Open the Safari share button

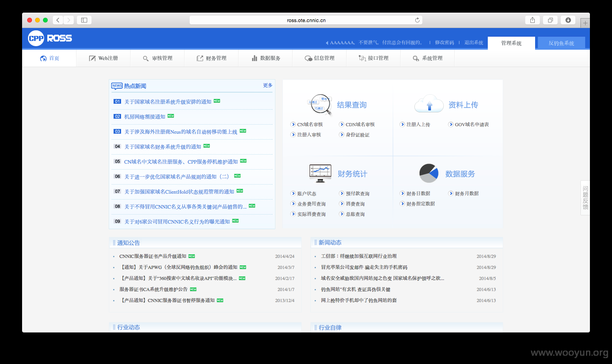point(532,20)
